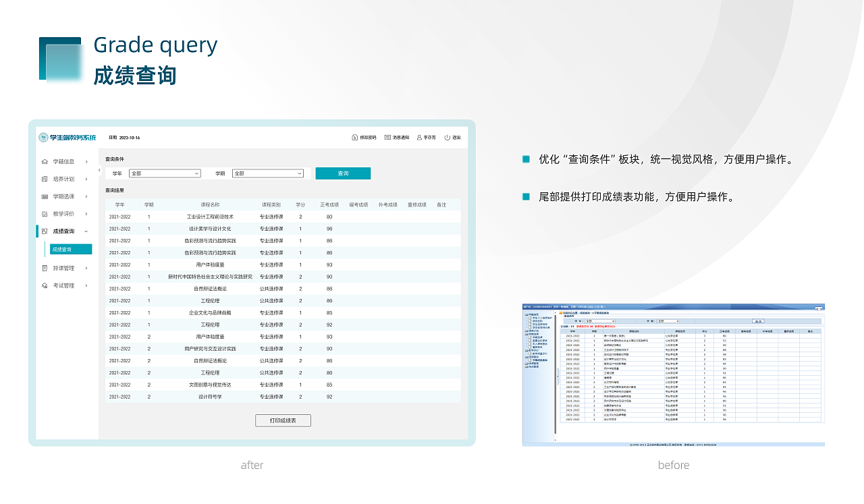This screenshot has height=504, width=864.
Task: Open 学年 dropdown in before screenshot
Action: (x=599, y=321)
